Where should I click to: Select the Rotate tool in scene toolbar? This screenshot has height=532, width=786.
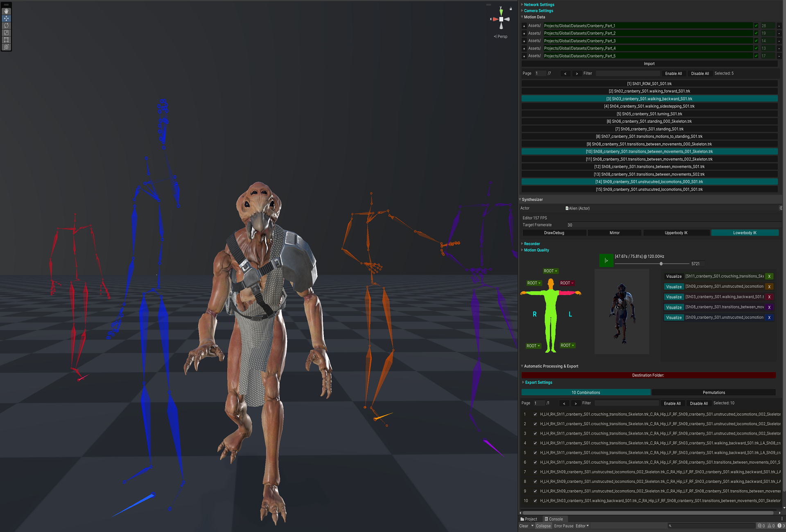pos(6,25)
